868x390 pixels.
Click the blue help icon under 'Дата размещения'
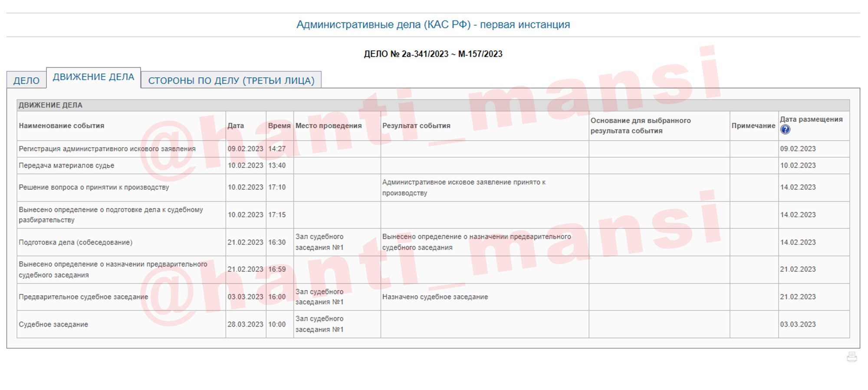tap(785, 129)
